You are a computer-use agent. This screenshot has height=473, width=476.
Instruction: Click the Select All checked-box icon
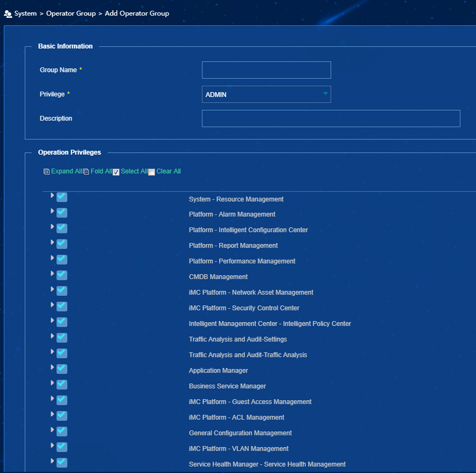(x=116, y=172)
